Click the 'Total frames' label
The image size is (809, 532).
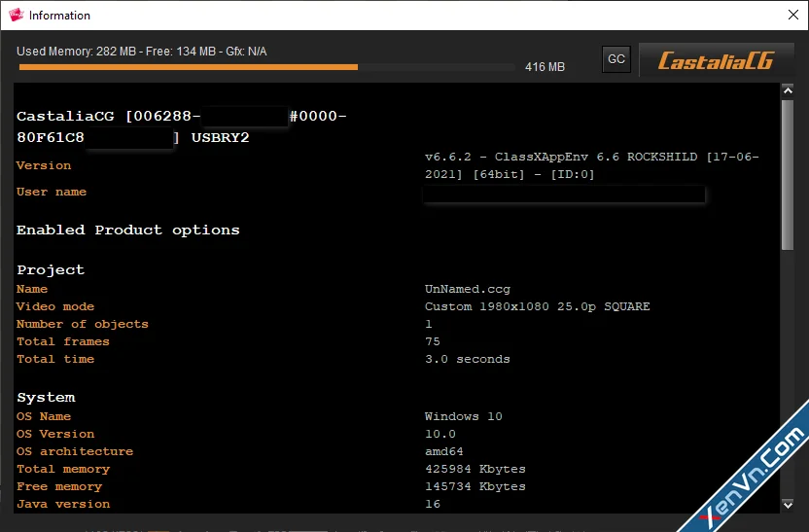coord(63,341)
